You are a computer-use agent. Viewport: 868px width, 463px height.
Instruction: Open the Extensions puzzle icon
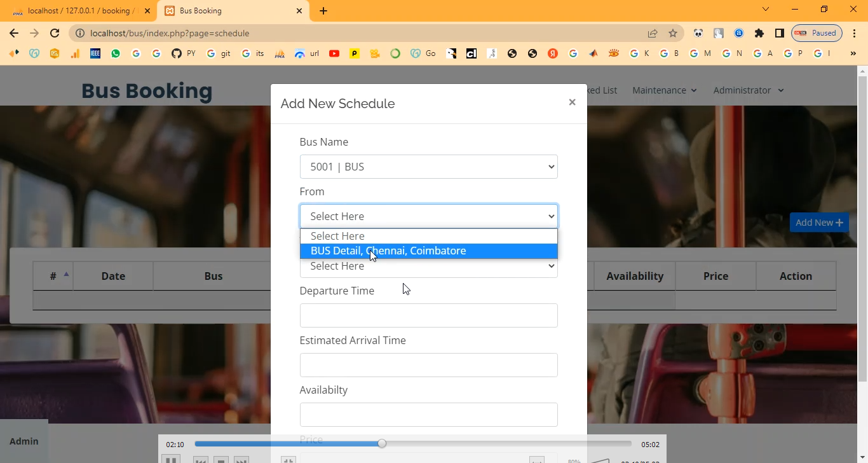(x=759, y=33)
